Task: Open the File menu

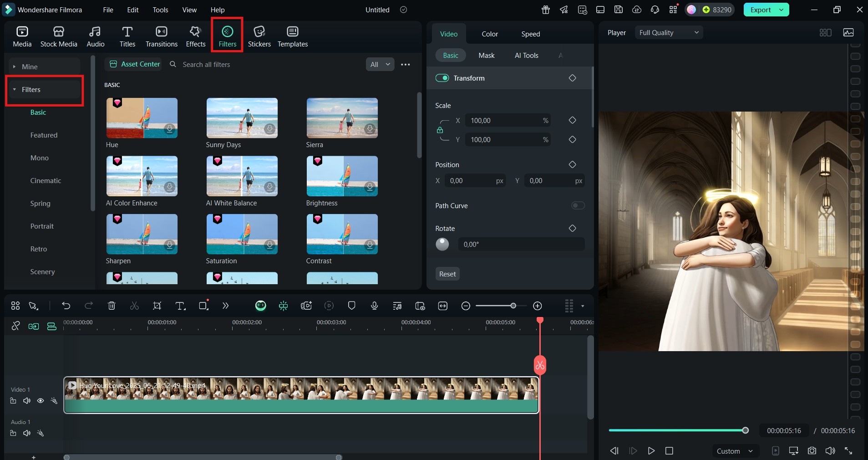Action: tap(108, 10)
